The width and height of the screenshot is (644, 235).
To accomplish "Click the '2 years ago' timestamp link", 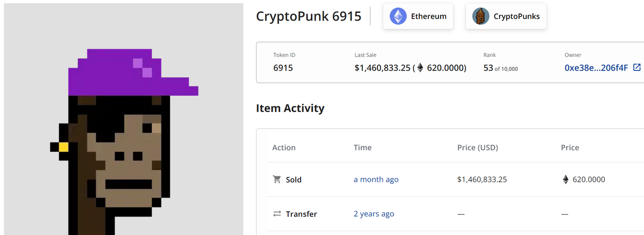I will click(374, 214).
